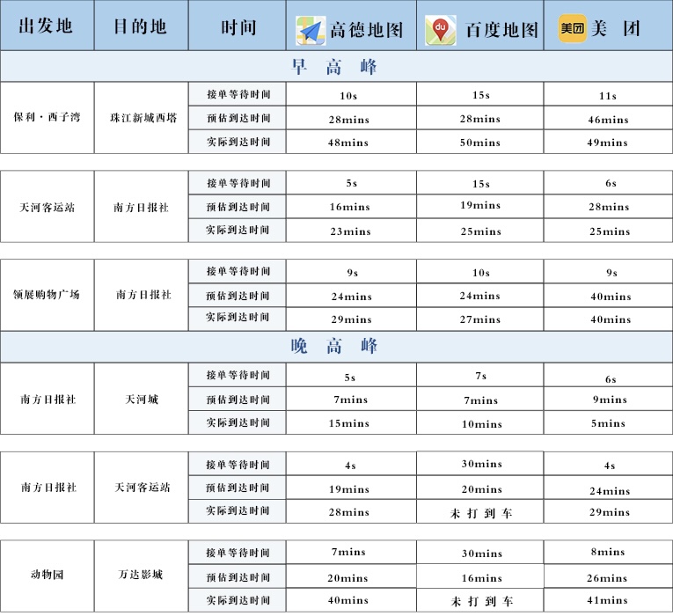This screenshot has width=673, height=616.
Task: Click the 百度地图 logo icon
Action: tap(440, 30)
